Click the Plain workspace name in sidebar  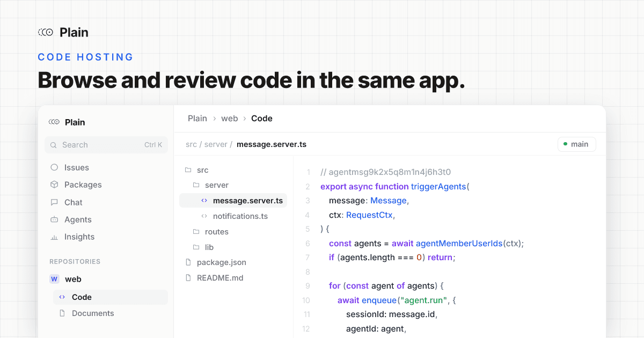coord(75,122)
